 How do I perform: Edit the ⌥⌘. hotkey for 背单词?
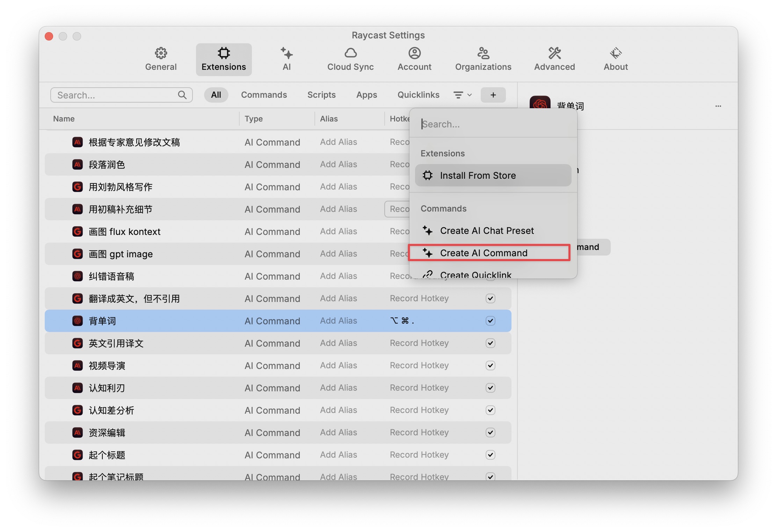402,321
